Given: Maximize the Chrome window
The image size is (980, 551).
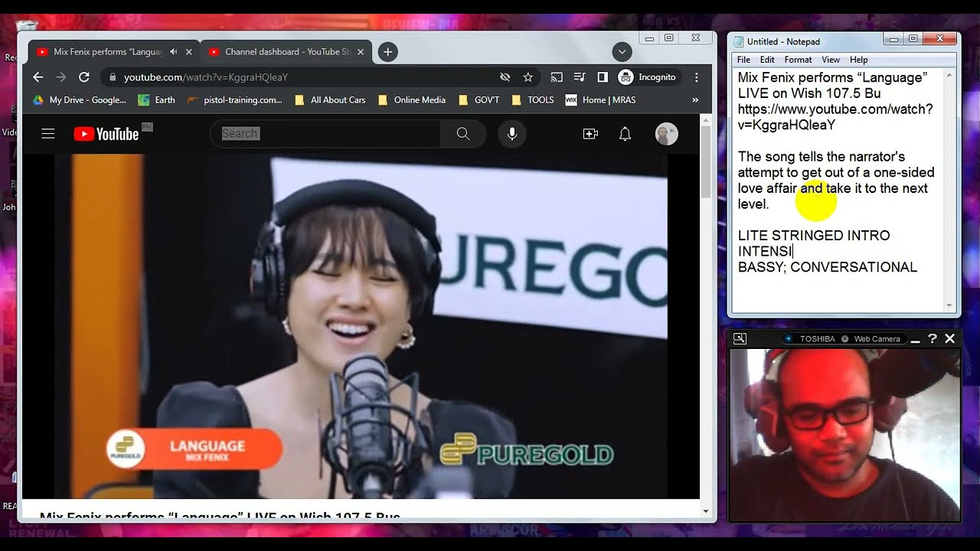Looking at the screenshot, I should tap(668, 37).
